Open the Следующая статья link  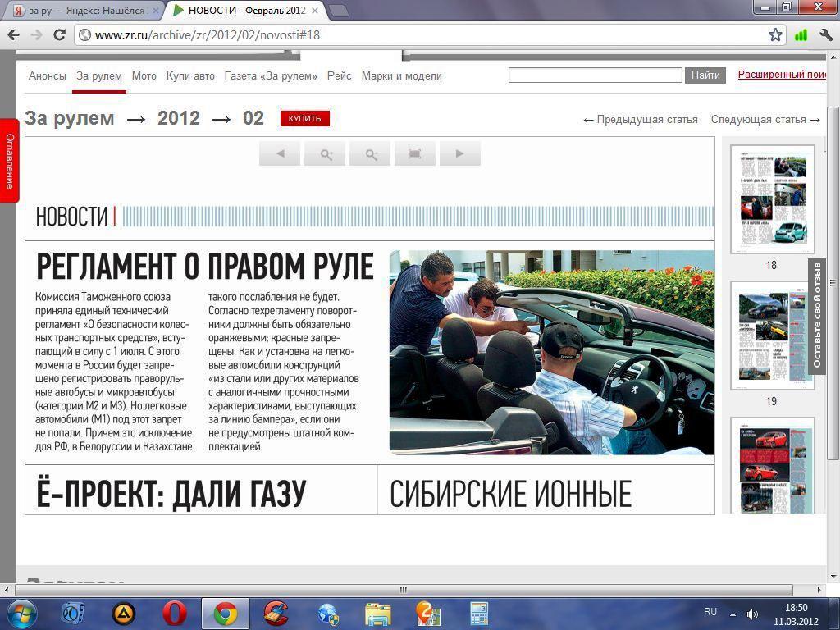click(x=765, y=120)
